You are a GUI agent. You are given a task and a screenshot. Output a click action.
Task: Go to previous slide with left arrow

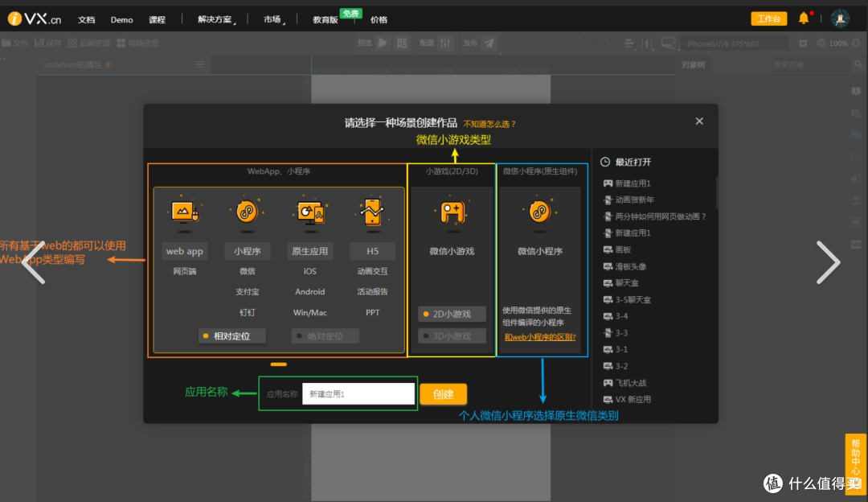tap(34, 262)
